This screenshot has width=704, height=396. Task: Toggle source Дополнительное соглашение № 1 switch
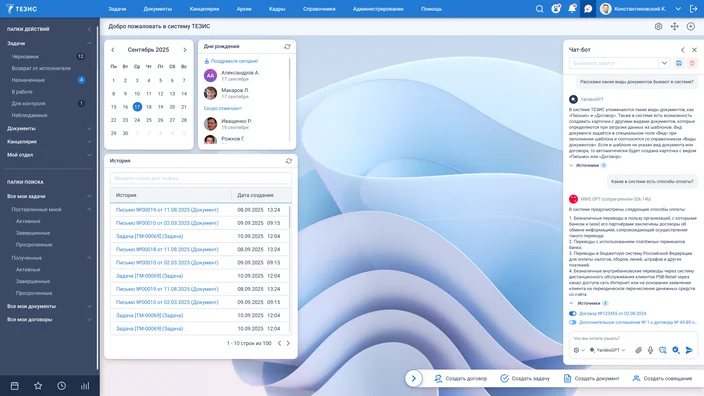572,322
